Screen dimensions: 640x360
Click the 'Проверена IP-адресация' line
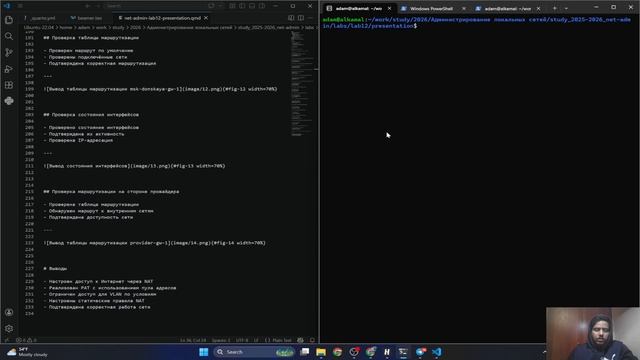tap(78, 140)
